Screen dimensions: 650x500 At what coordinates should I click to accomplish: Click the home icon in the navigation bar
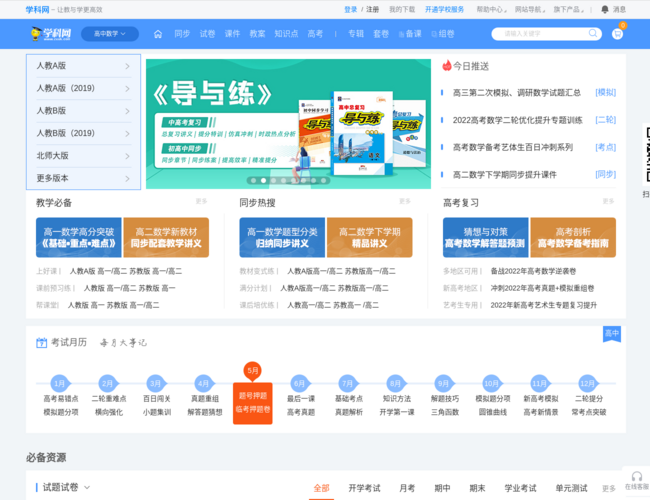[158, 34]
